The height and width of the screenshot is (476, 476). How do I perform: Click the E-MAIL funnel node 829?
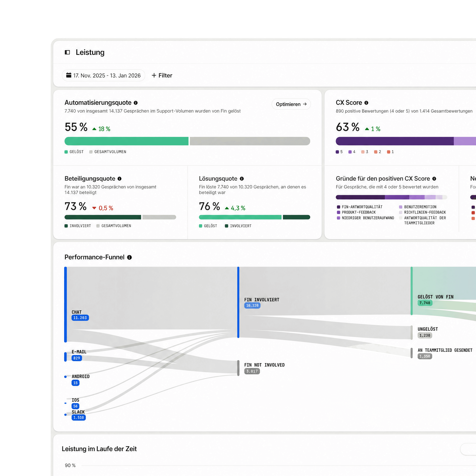coord(77,358)
